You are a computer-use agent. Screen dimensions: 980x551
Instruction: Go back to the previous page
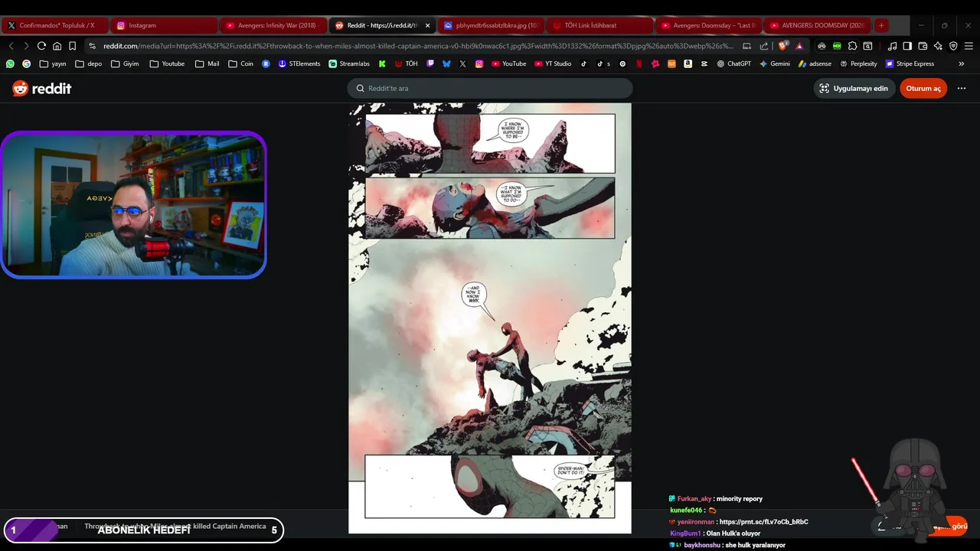11,46
